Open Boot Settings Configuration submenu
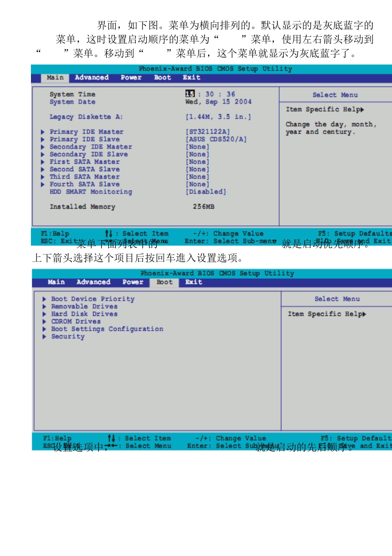 107,329
